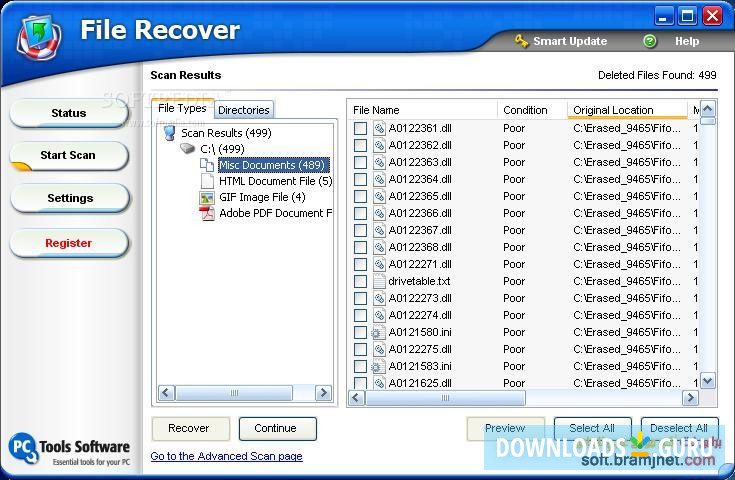Open the Advanced Scan page link

coord(226,456)
